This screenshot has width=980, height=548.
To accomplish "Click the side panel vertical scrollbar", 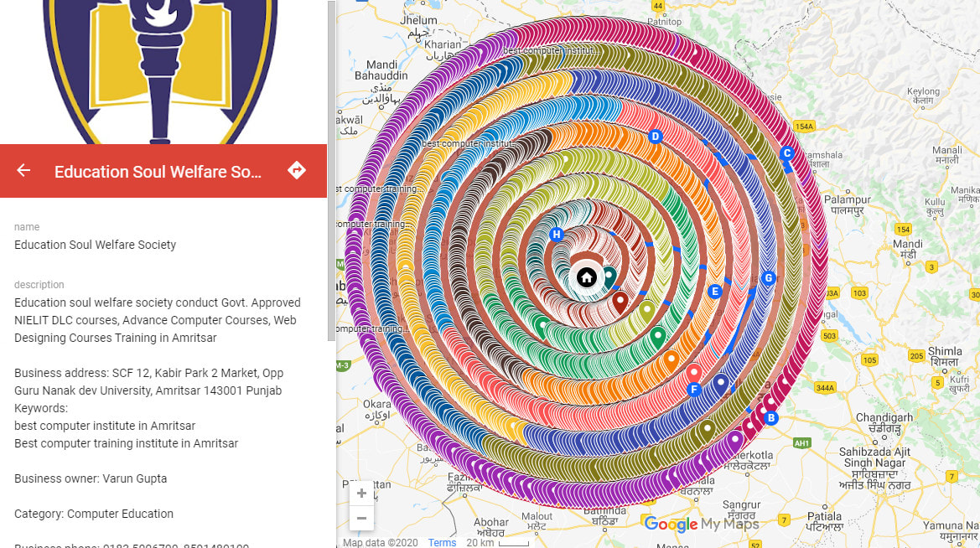I will (332, 171).
